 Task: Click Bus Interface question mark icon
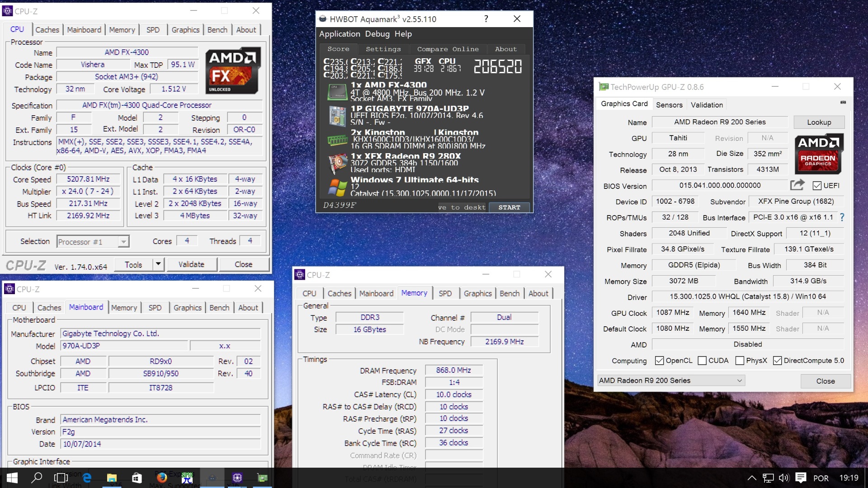(842, 217)
